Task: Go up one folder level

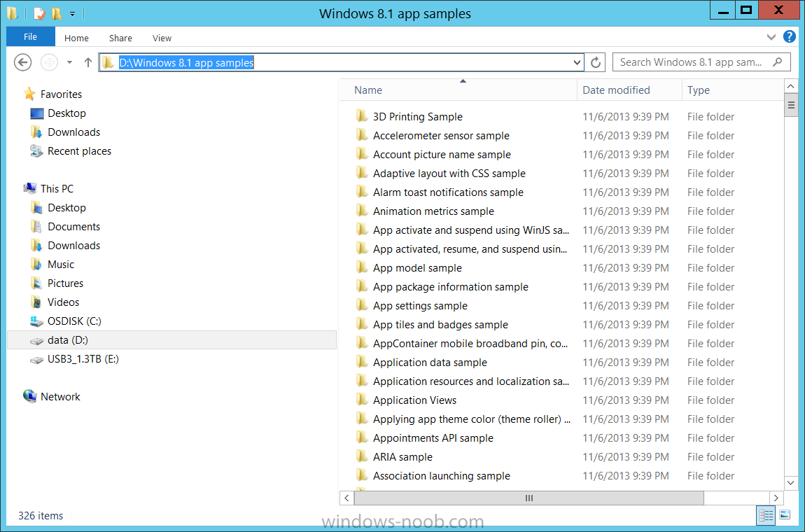Action: [87, 62]
